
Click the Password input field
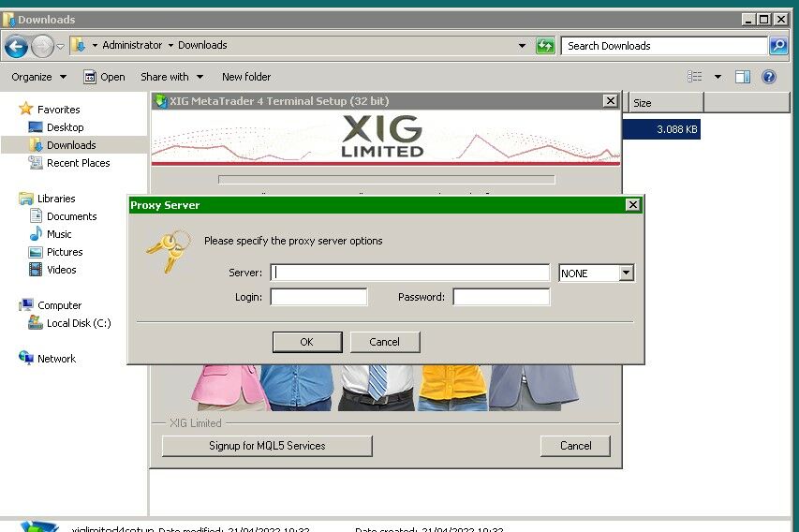click(x=501, y=297)
